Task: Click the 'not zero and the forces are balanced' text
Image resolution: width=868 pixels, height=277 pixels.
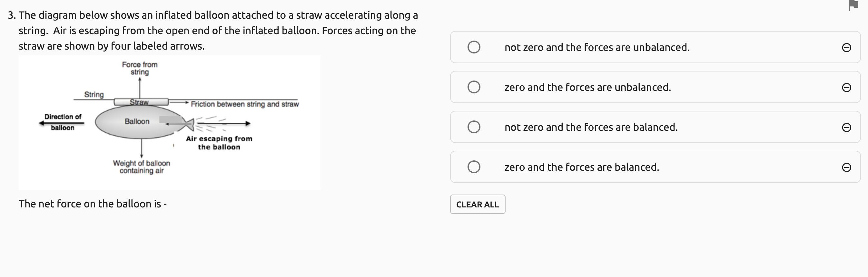Action: tap(591, 127)
